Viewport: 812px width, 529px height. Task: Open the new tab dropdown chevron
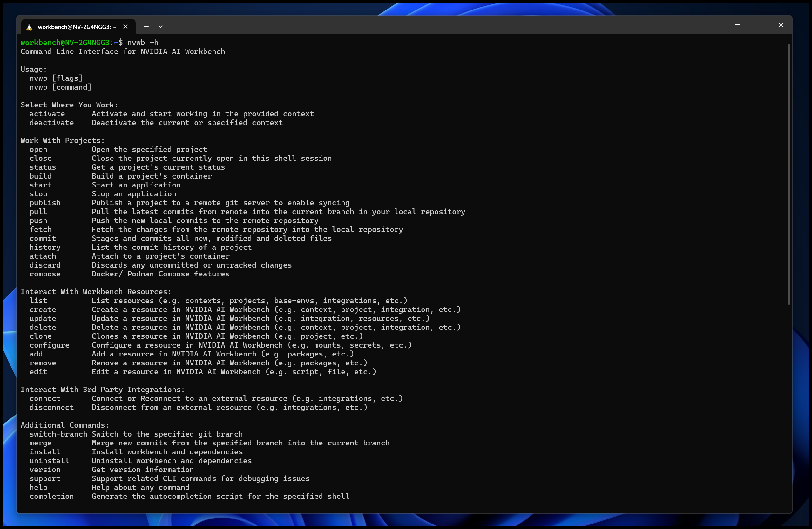coord(161,26)
